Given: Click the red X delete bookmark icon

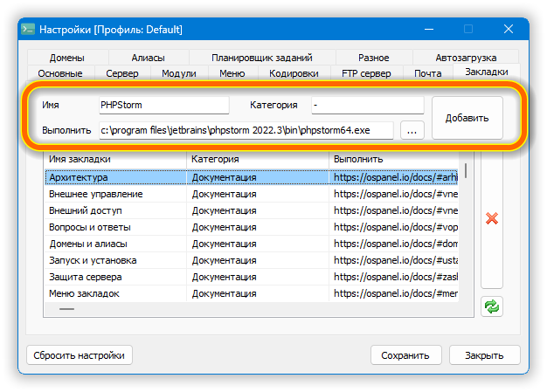Looking at the screenshot, I should (491, 218).
